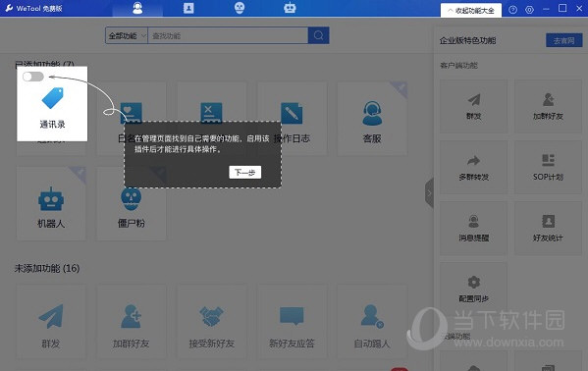Toggle the 通讯录 plugin switch on
588x371 pixels.
click(x=33, y=77)
